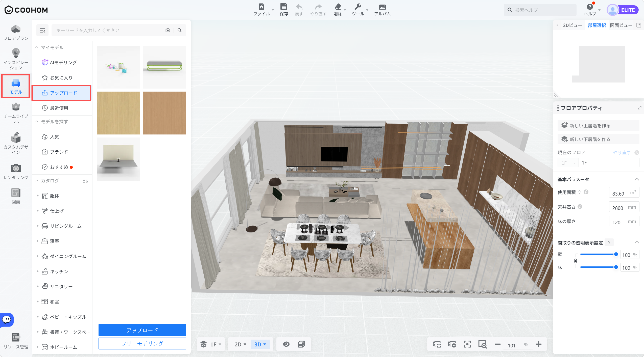Open カスタムデザイン in the sidebar
Viewport: 644px width, 357px height.
(x=16, y=143)
